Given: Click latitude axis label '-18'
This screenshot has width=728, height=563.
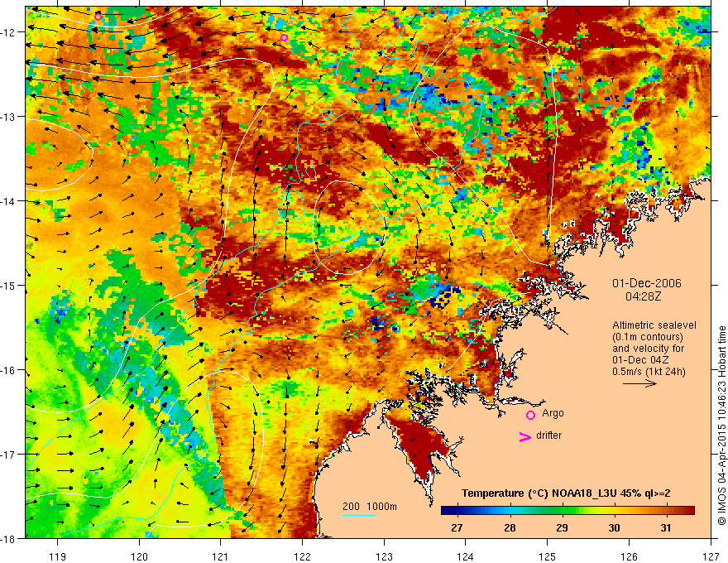Looking at the screenshot, I should coord(8,538).
